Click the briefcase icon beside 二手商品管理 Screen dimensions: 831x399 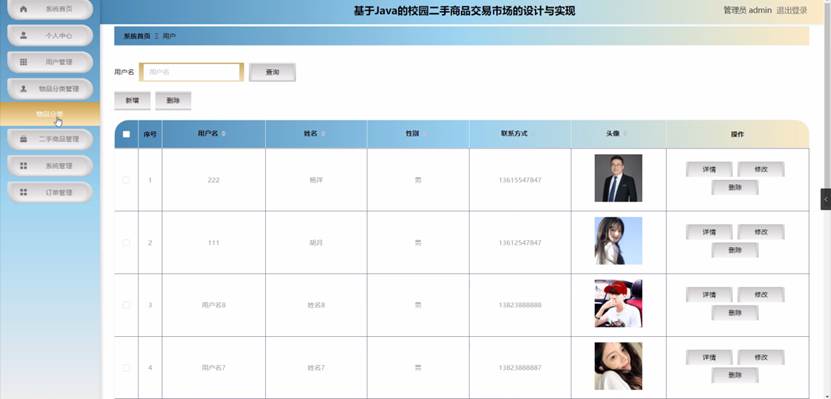23,139
